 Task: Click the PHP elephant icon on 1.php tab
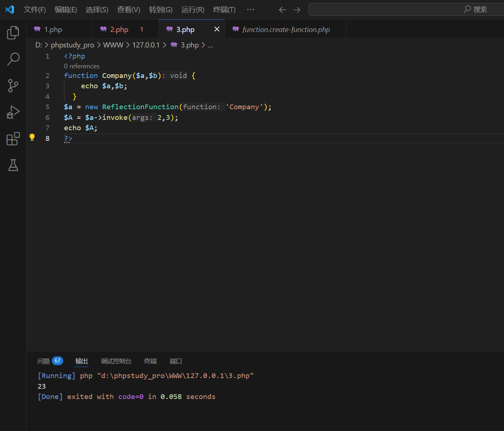coord(37,29)
